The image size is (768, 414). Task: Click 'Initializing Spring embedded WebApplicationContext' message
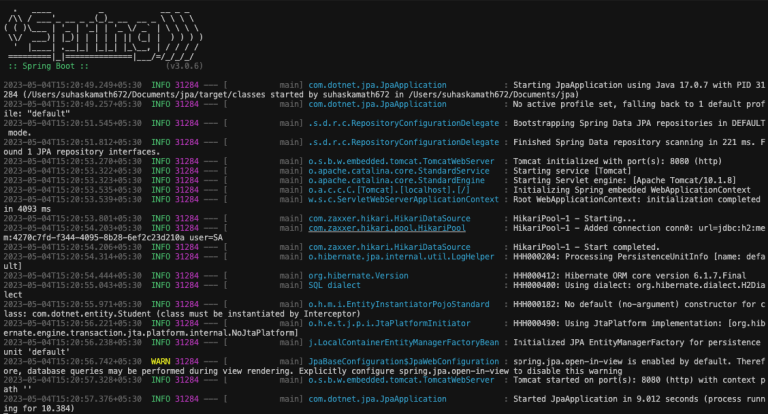[632, 190]
